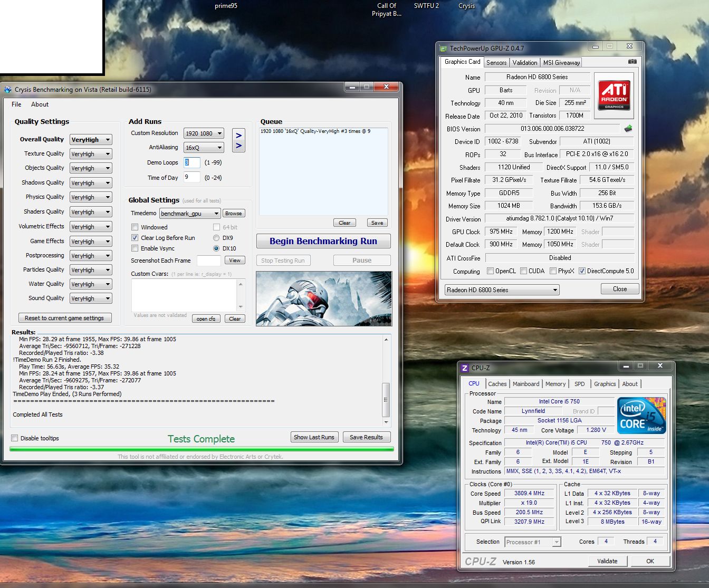Click the green Tests Complete progress bar

(x=202, y=449)
